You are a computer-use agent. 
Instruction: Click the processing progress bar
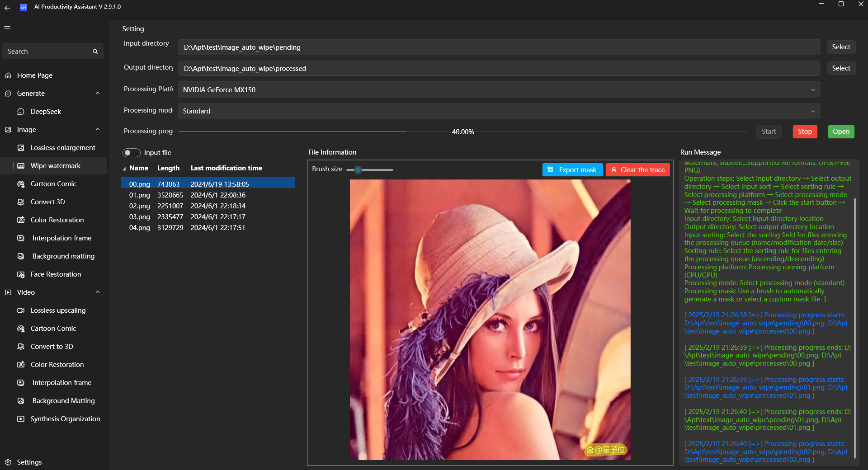(x=463, y=132)
